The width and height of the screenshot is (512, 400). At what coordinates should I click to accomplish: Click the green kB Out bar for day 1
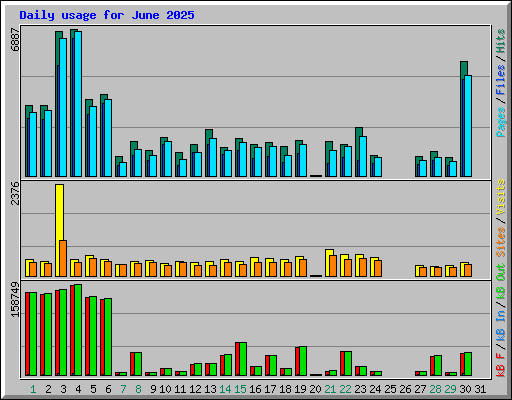(33, 334)
